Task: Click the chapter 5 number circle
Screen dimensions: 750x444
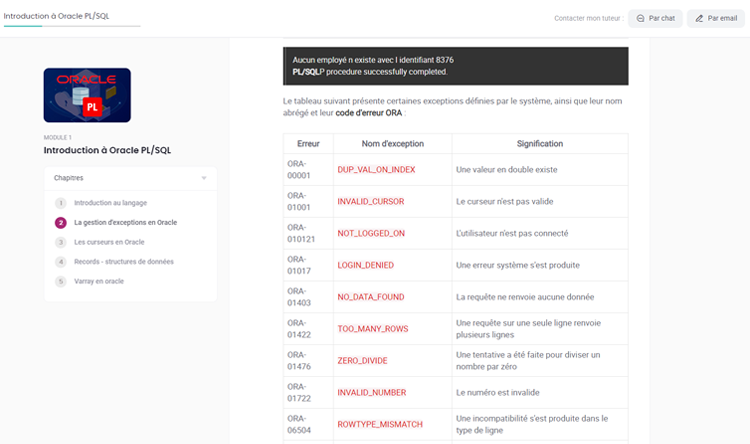Action: coord(61,281)
